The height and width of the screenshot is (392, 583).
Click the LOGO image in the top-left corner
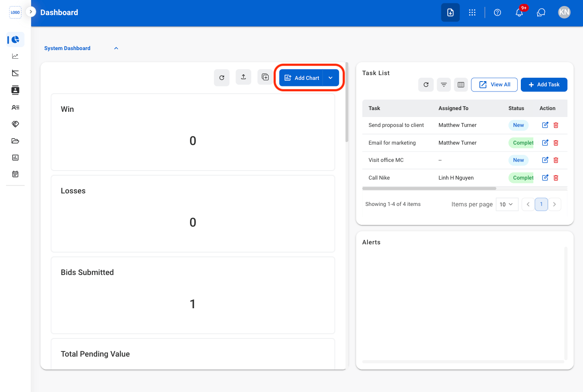(x=15, y=13)
